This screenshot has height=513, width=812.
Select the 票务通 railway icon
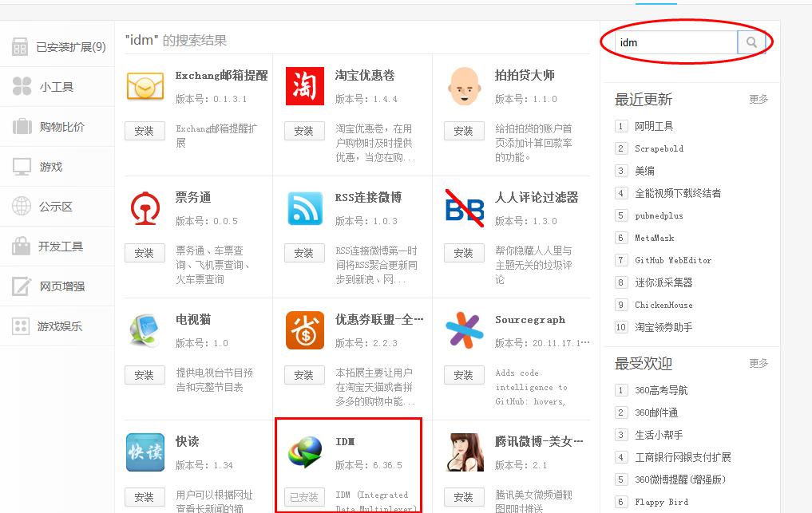pos(145,208)
